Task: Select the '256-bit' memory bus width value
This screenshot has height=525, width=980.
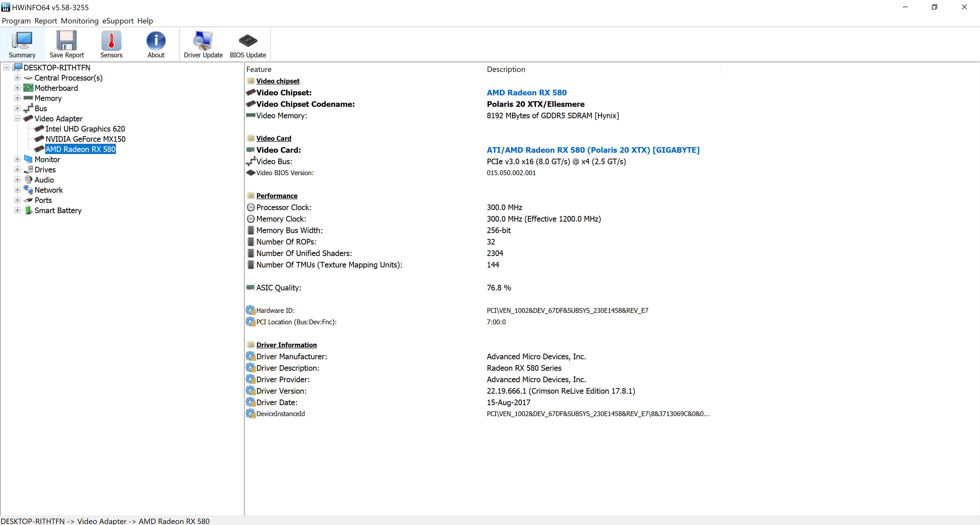Action: 499,230
